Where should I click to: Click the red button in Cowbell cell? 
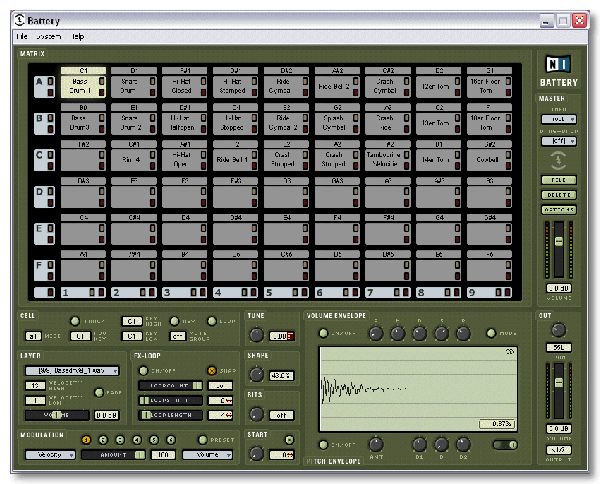(508, 166)
